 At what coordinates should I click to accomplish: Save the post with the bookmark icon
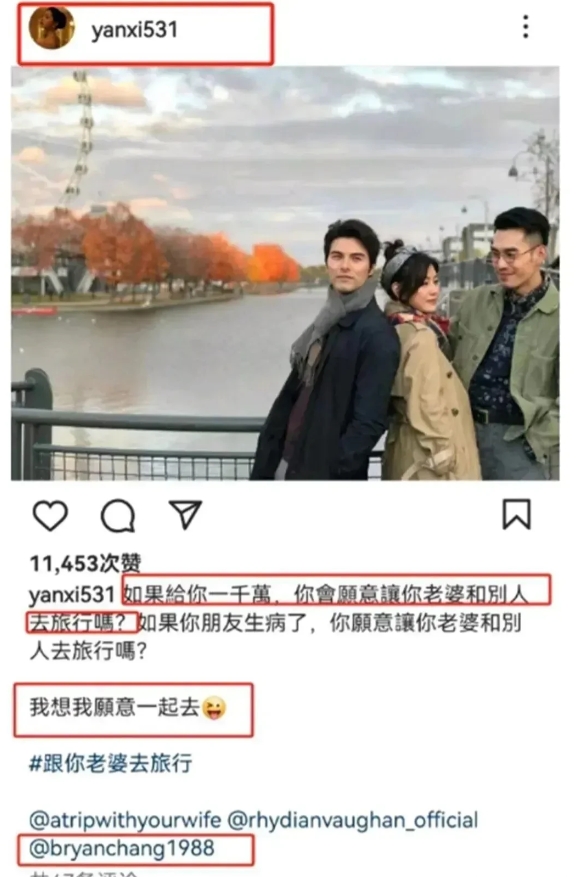pyautogui.click(x=516, y=514)
